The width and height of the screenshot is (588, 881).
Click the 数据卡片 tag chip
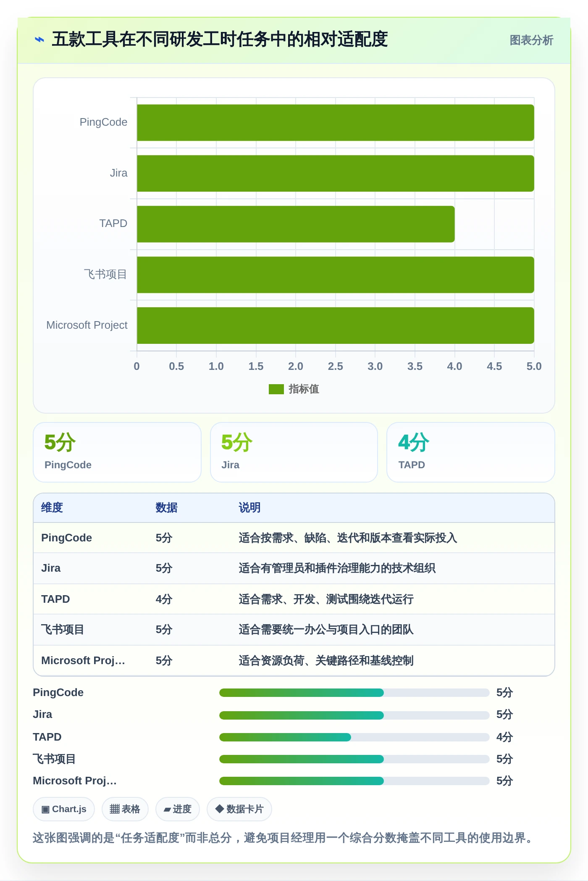(x=239, y=809)
